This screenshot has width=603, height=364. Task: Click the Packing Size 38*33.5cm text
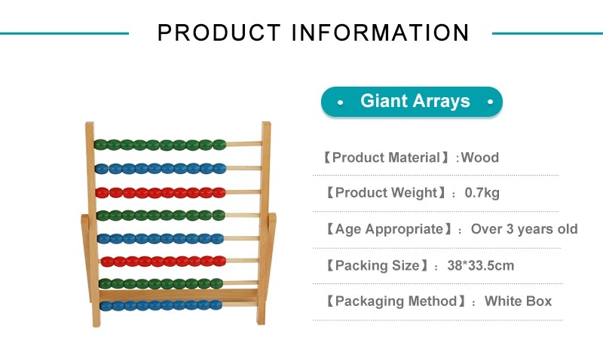click(x=479, y=265)
